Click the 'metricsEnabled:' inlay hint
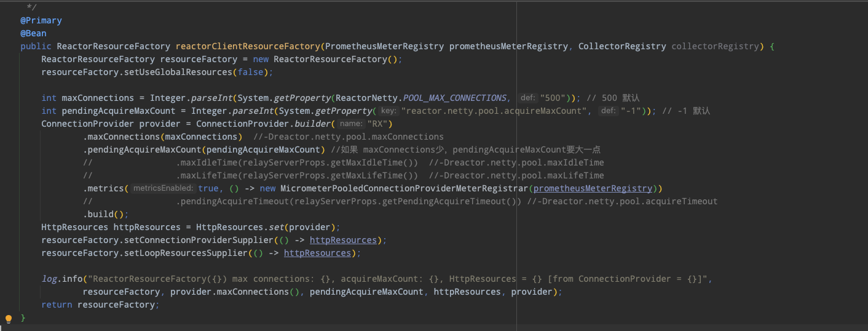Screen dimensions: 868x331 coord(163,188)
